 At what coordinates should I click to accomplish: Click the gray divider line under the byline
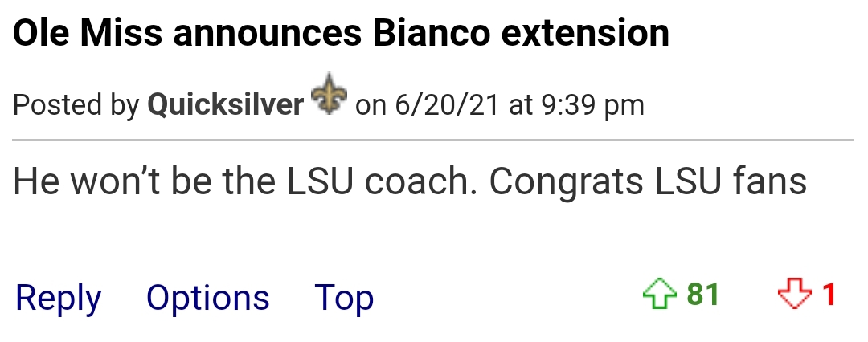(x=433, y=140)
